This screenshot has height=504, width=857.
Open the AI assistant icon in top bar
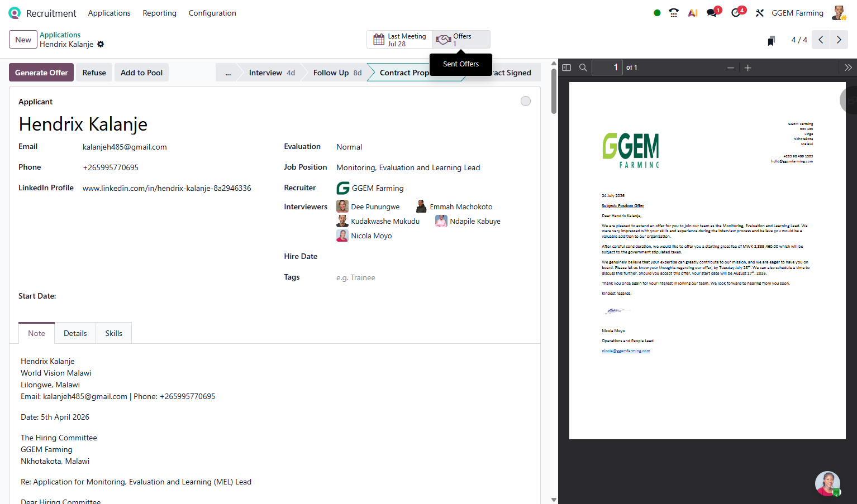[x=693, y=13]
